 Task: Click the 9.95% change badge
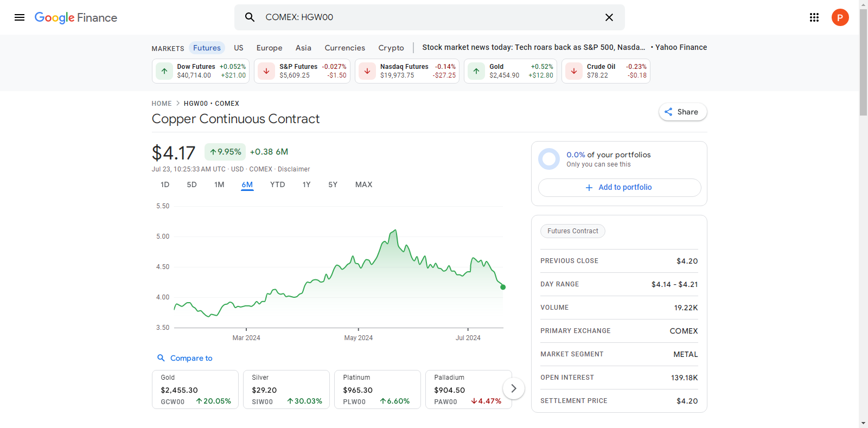click(225, 152)
